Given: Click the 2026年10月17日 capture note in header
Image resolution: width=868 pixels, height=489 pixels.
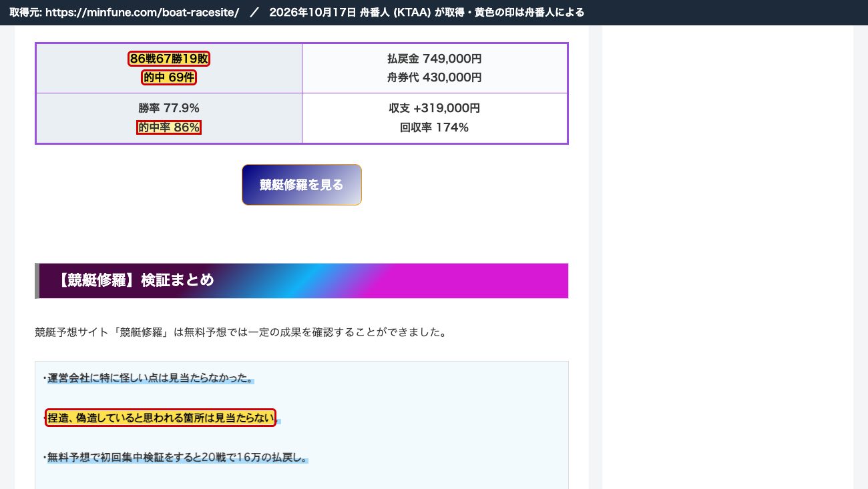Looking at the screenshot, I should click(427, 13).
